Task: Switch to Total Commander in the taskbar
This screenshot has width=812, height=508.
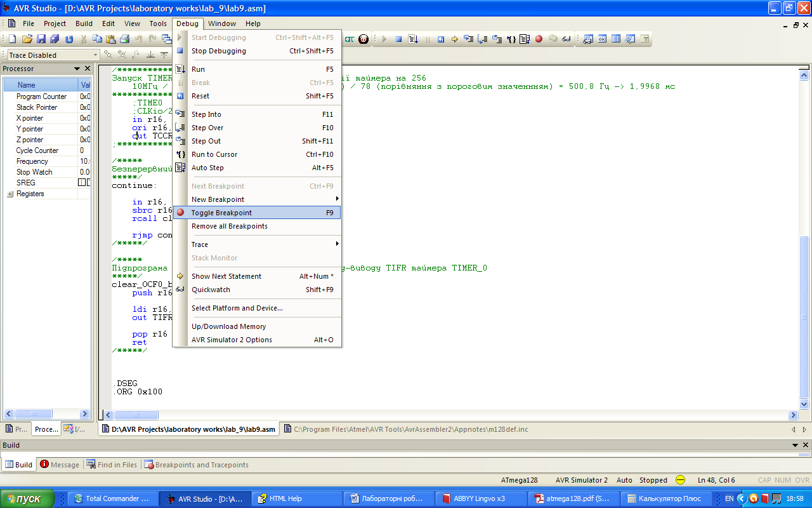Action: [112, 498]
